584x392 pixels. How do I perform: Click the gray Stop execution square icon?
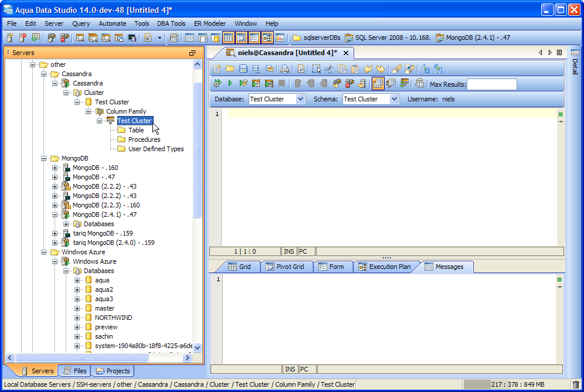[x=282, y=83]
